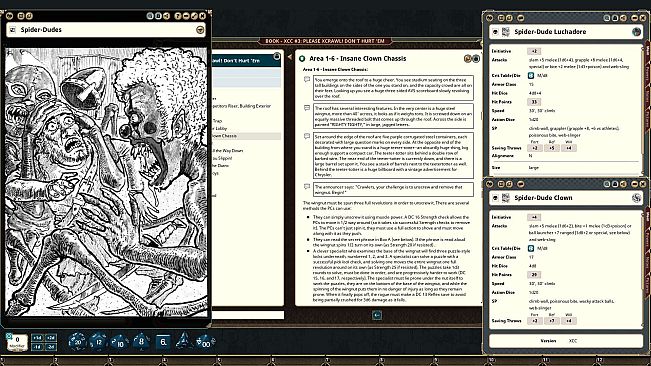651x366 pixels.
Task: Click the -1d dice modifier button
Action: click(37, 346)
